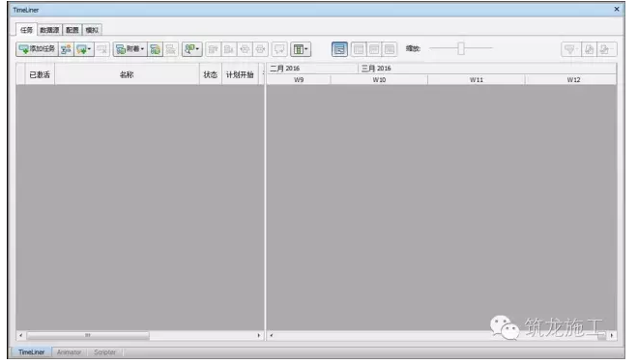Switch to the 任务 tab
The width and height of the screenshot is (638, 364).
[26, 30]
